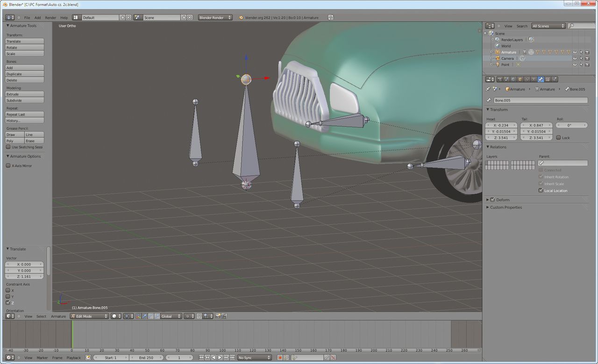The width and height of the screenshot is (598, 364).
Task: Jump to the last frame
Action: click(233, 357)
